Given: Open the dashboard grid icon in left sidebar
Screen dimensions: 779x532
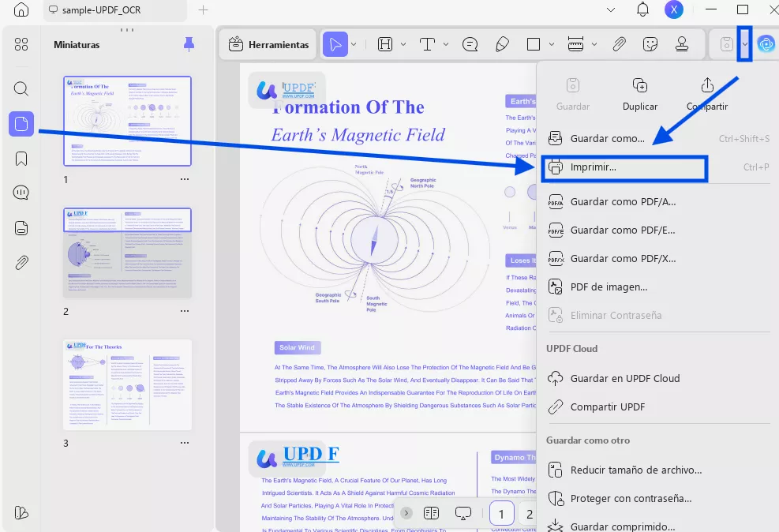Looking at the screenshot, I should 21,44.
